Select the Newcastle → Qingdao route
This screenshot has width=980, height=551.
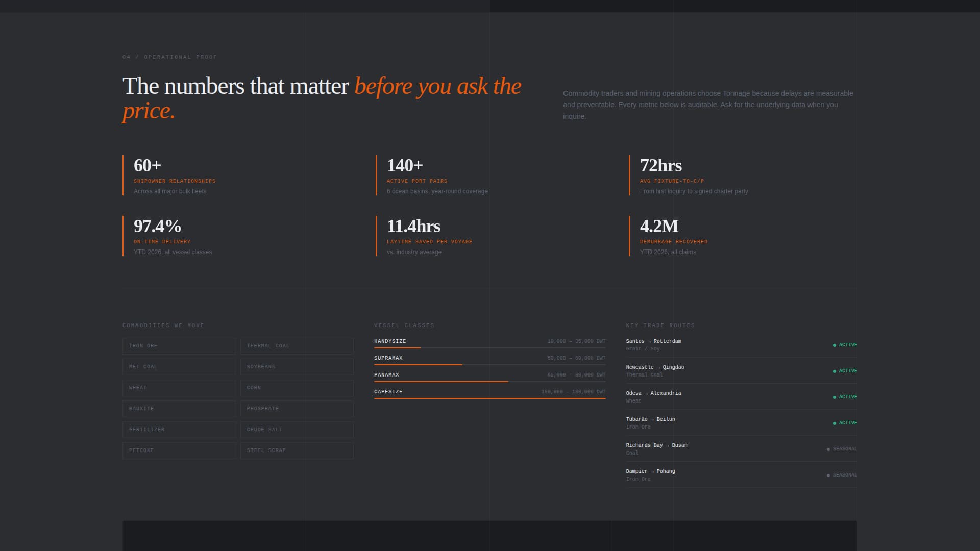pyautogui.click(x=742, y=371)
